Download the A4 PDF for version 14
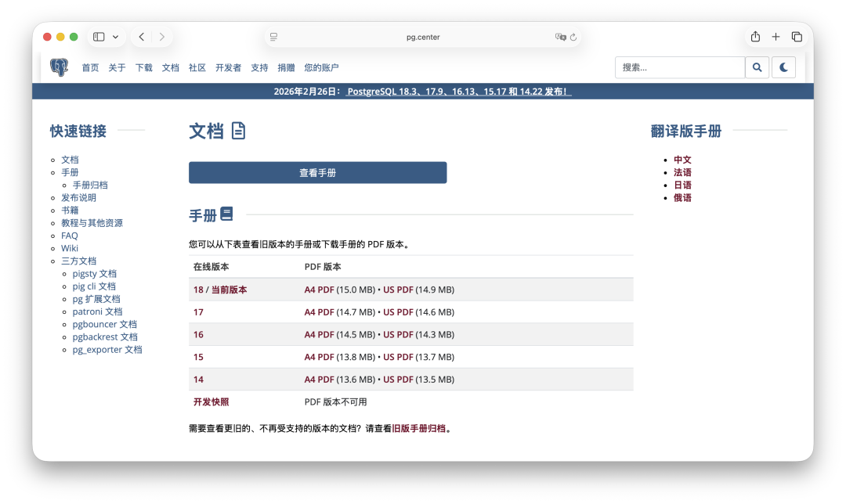Screen dimensions: 846x504 tap(319, 380)
